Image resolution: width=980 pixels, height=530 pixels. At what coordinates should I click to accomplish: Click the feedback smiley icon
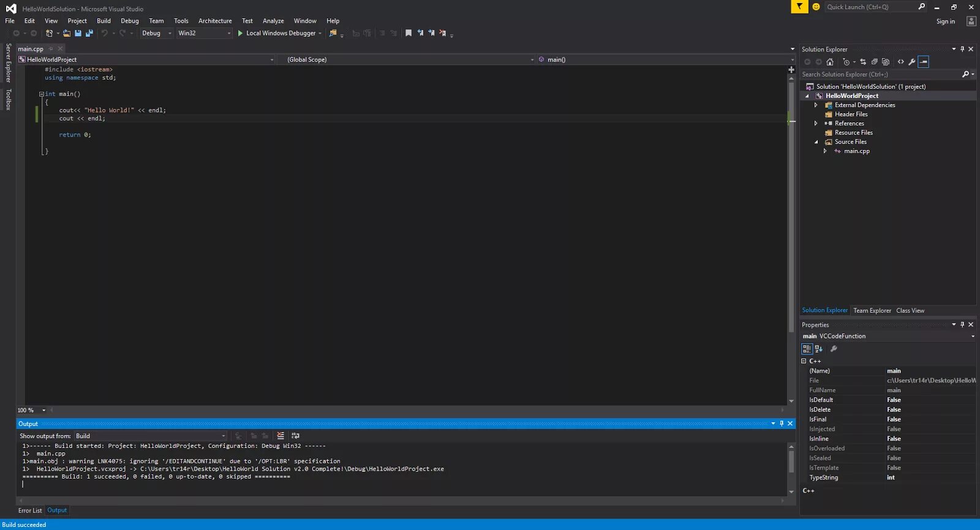pos(816,7)
